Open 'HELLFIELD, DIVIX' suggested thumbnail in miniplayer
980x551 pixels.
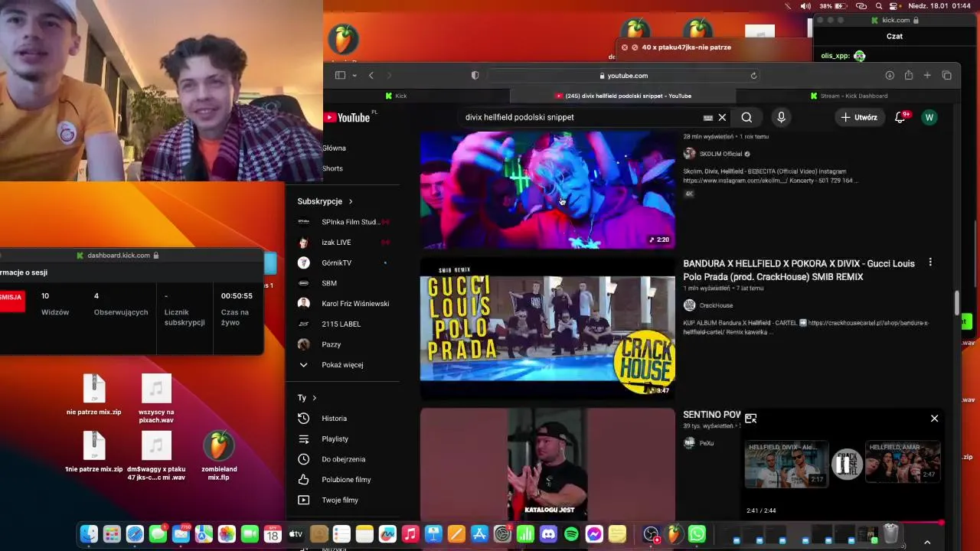point(786,464)
